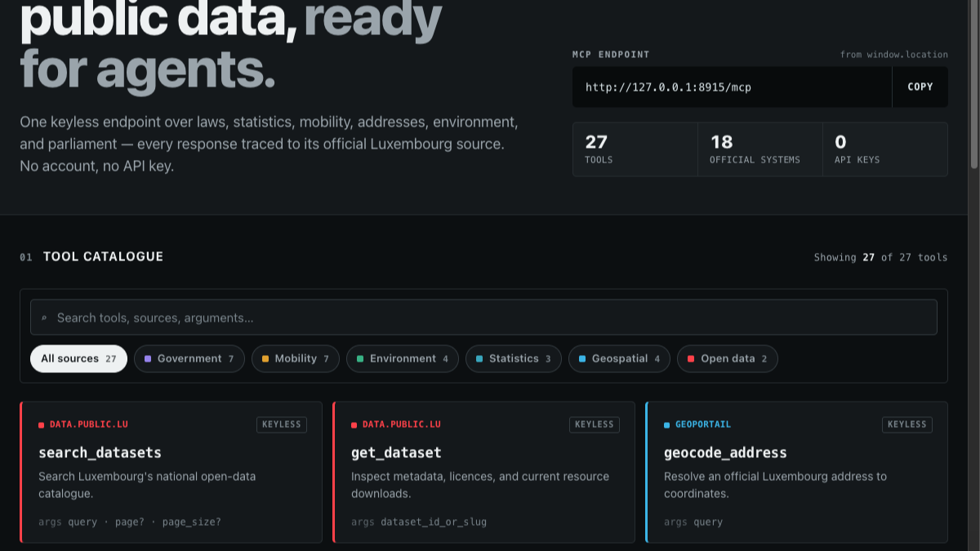Select the MCP endpoint URL field
Viewport: 980px width, 551px height.
[732, 87]
